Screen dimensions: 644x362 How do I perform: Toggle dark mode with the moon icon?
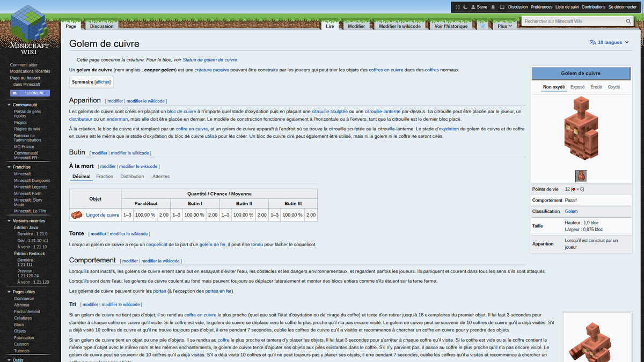(465, 6)
